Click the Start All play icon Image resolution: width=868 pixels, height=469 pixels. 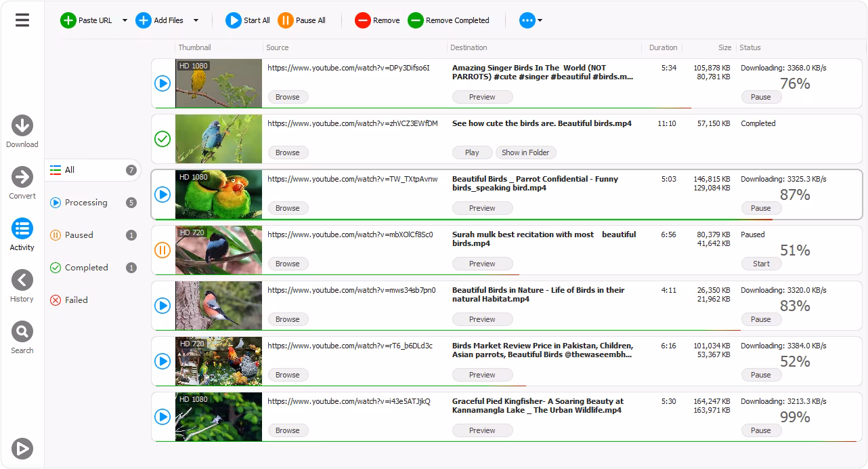point(234,20)
